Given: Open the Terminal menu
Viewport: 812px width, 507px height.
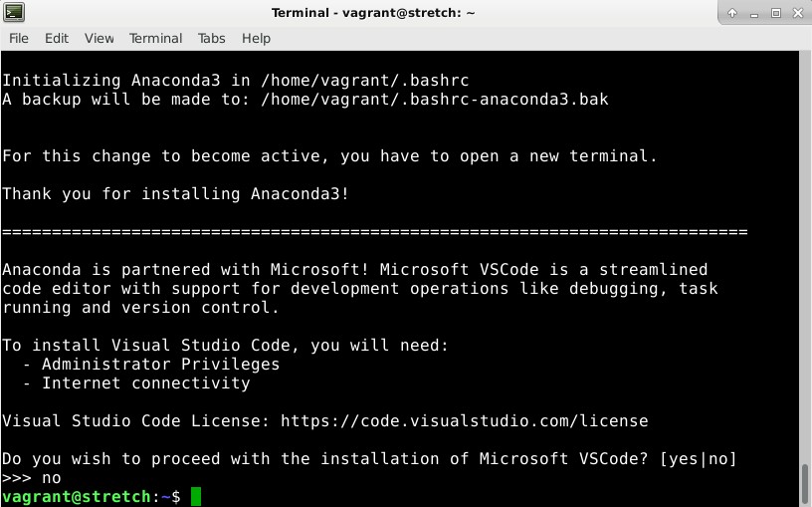Looking at the screenshot, I should click(155, 39).
